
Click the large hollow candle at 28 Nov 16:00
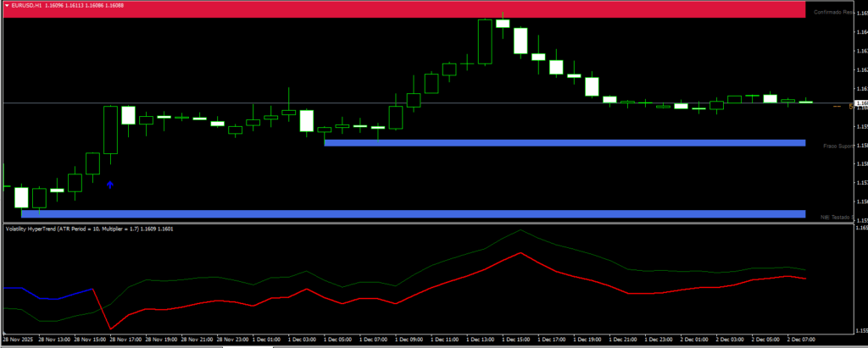coord(110,129)
